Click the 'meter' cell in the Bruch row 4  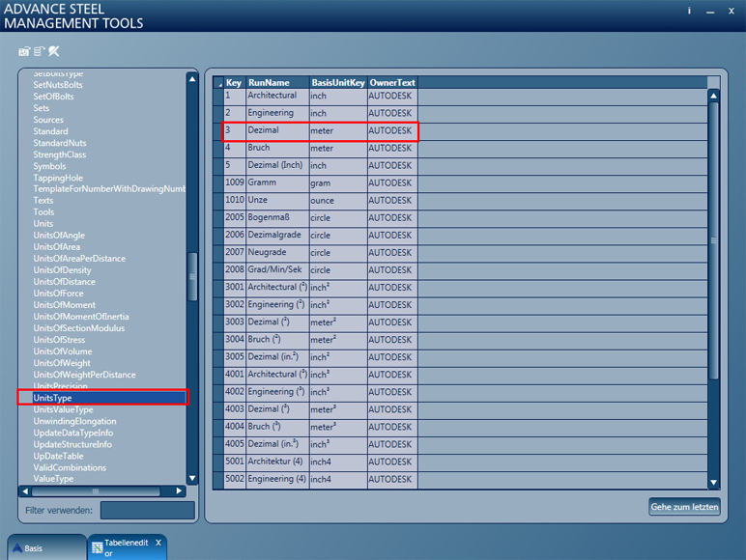click(x=338, y=149)
